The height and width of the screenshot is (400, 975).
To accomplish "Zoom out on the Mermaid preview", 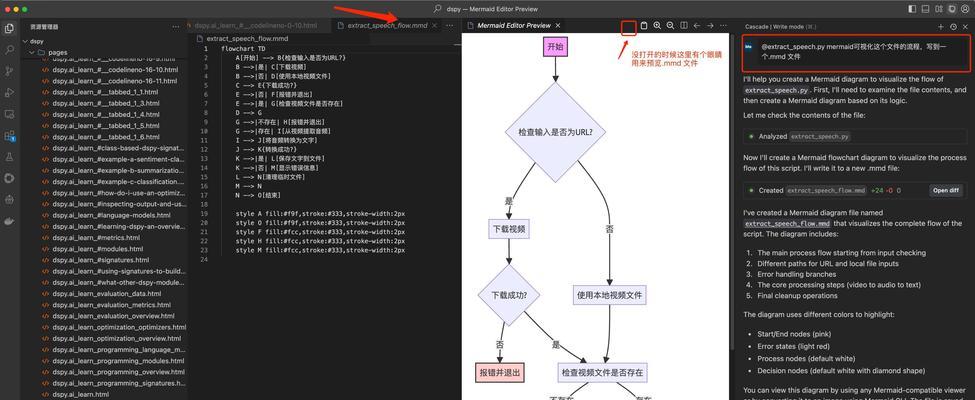I will click(670, 26).
